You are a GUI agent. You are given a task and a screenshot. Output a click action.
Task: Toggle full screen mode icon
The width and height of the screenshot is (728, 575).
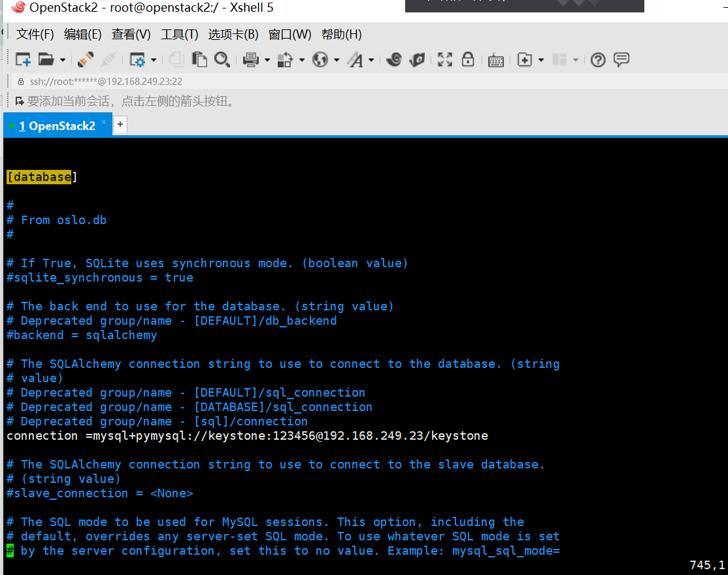(445, 60)
